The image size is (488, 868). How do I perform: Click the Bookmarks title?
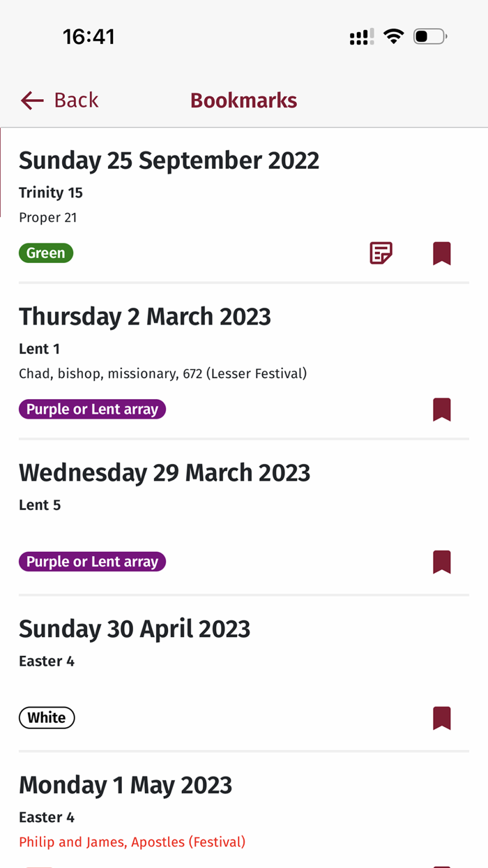click(x=243, y=100)
